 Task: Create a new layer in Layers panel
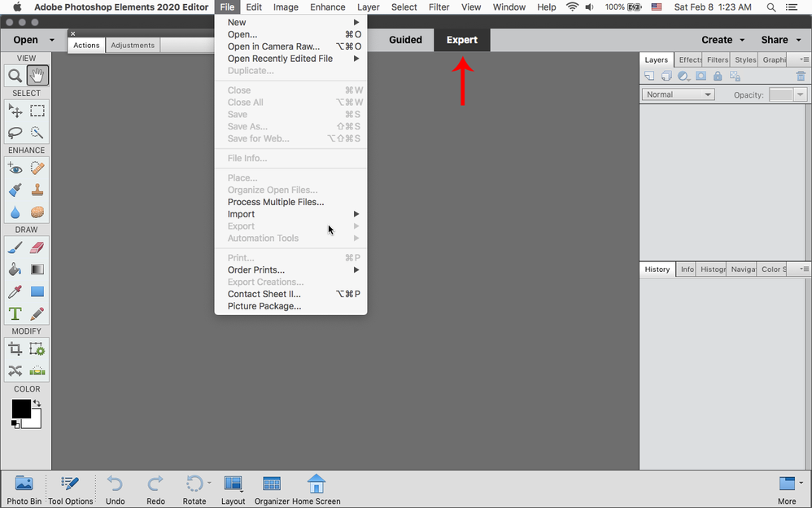click(649, 77)
